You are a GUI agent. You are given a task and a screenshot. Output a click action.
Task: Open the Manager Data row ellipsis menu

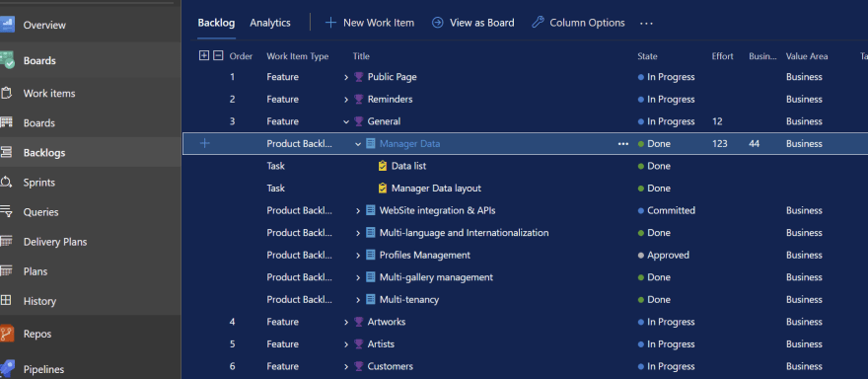(623, 143)
